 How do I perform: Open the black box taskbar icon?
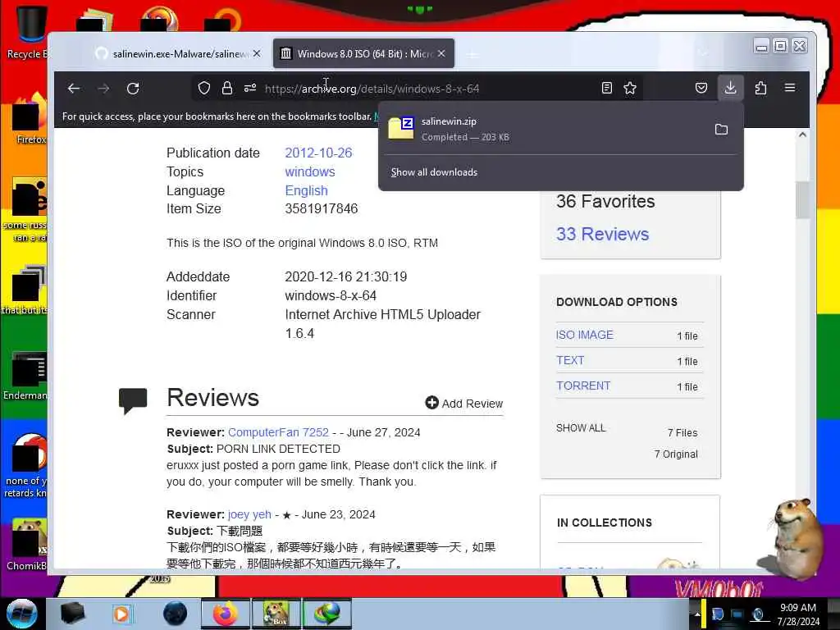(x=72, y=614)
